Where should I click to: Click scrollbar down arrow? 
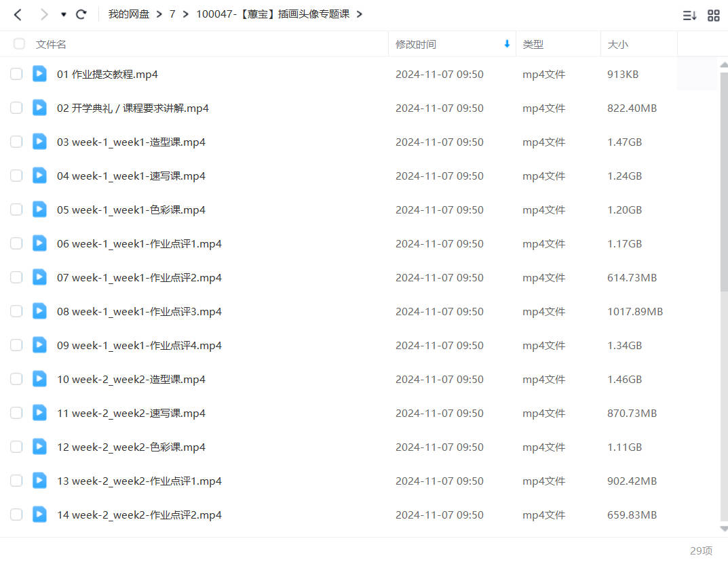point(724,529)
